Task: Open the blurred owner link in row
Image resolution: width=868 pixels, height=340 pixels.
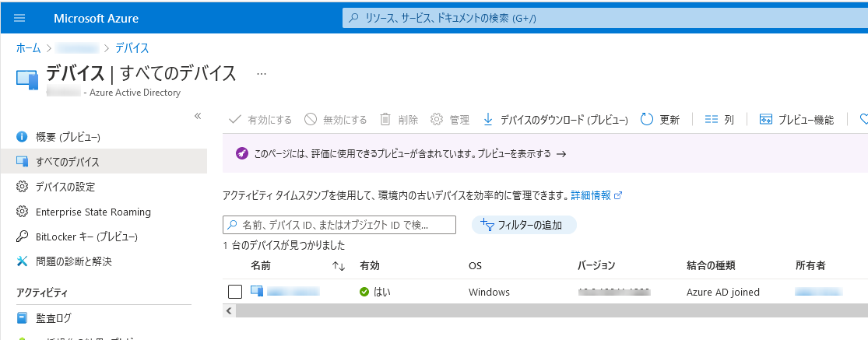Action: click(x=819, y=291)
